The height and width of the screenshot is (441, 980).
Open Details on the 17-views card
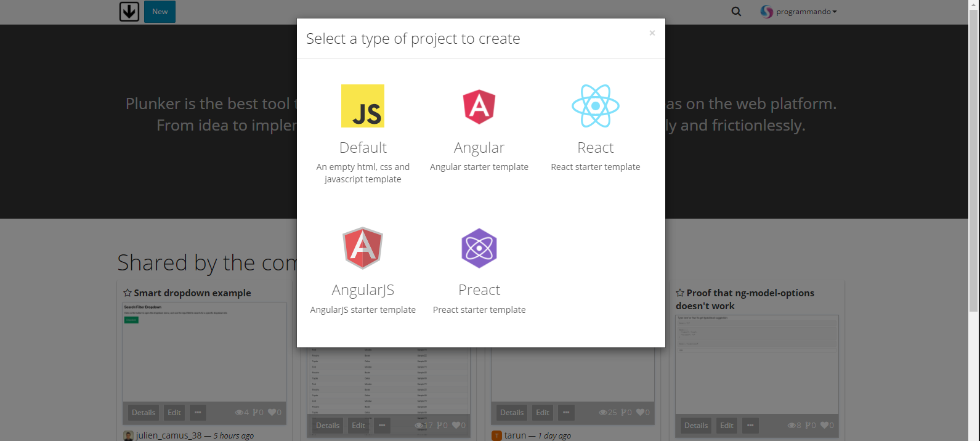pos(328,426)
